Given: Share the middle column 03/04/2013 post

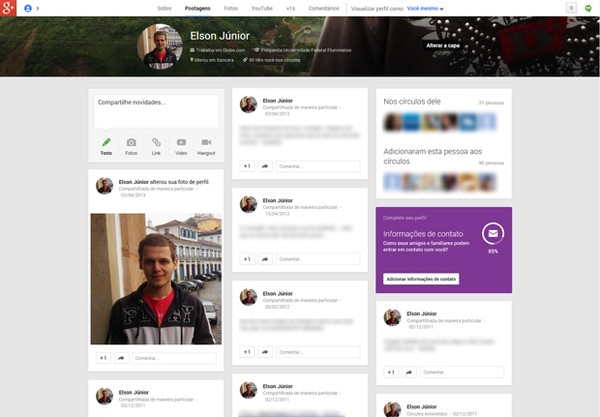Looking at the screenshot, I should click(x=265, y=166).
